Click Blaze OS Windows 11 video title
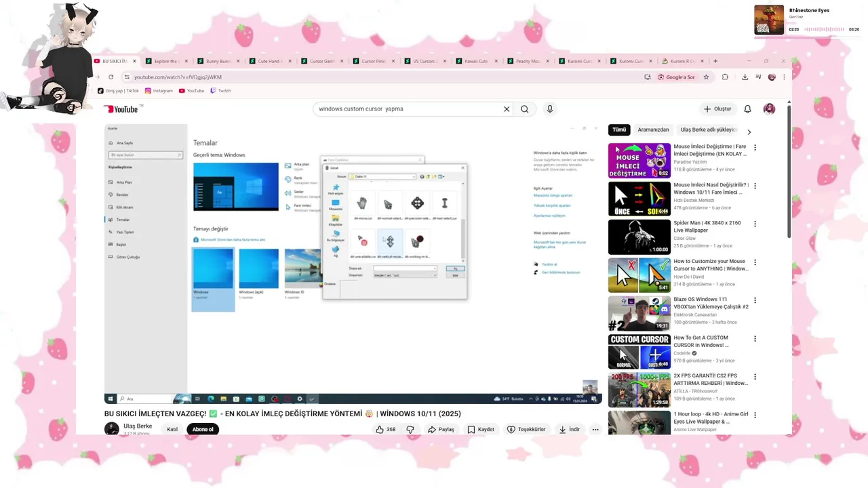Viewport: 868px width, 488px height. (x=711, y=303)
